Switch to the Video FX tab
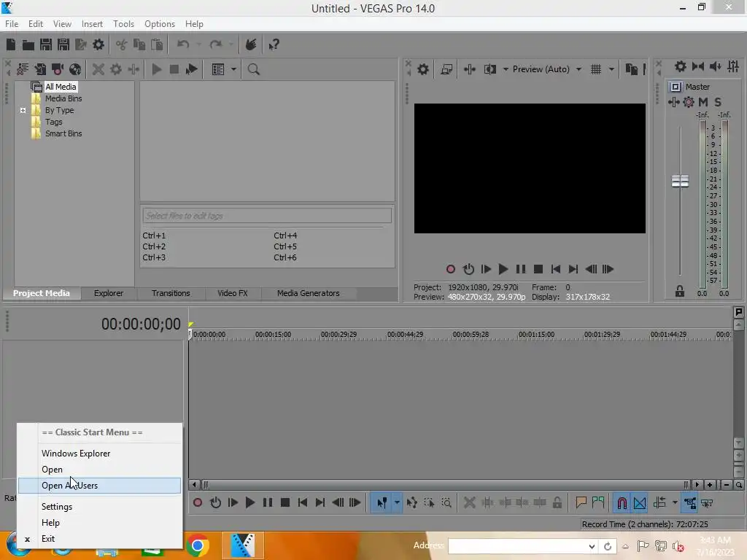 pos(233,293)
